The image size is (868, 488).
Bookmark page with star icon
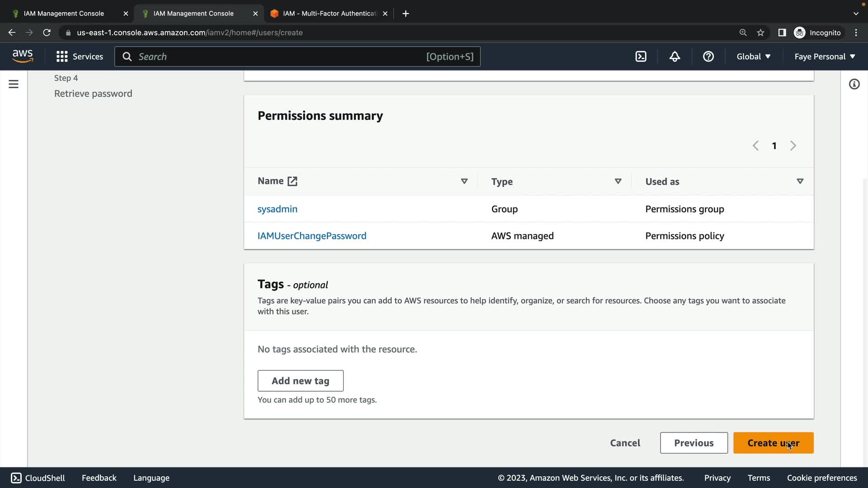click(760, 33)
